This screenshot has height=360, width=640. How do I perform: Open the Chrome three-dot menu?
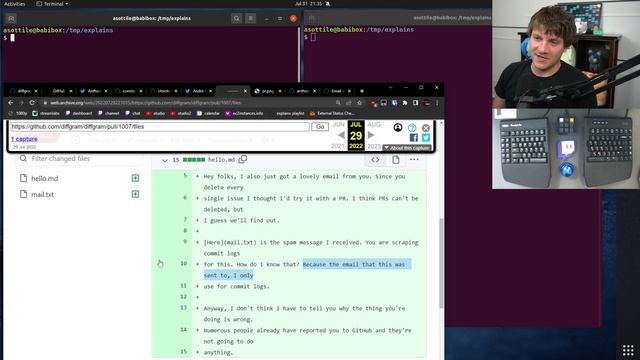(437, 103)
